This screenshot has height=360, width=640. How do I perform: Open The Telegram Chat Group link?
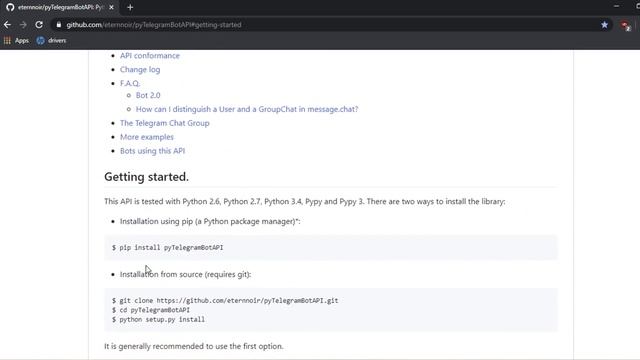(164, 123)
